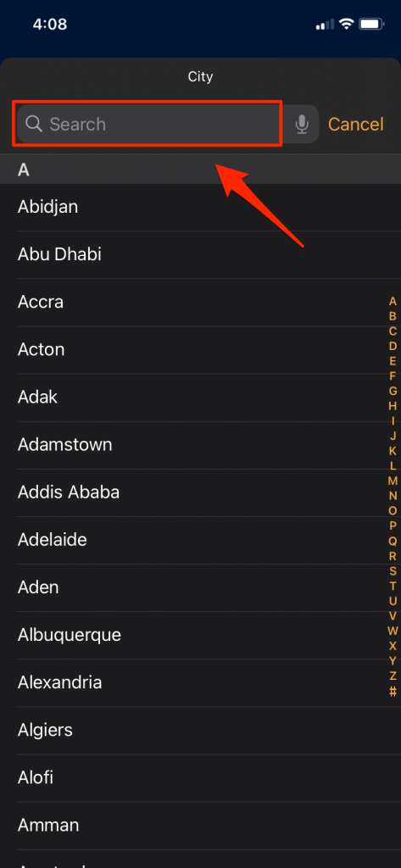The width and height of the screenshot is (401, 868).
Task: Tap the battery status icon
Action: point(371,24)
